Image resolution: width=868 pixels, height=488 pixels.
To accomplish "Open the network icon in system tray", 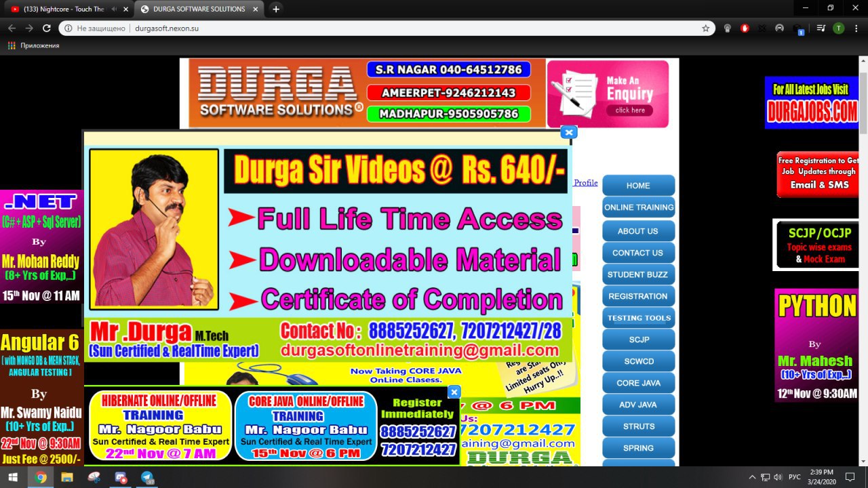I will coord(765,477).
